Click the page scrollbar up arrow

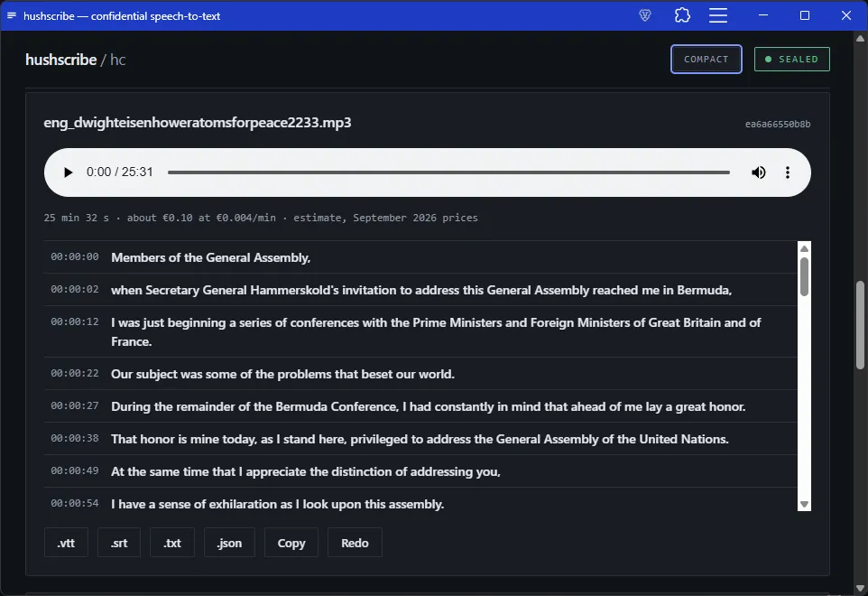(860, 38)
